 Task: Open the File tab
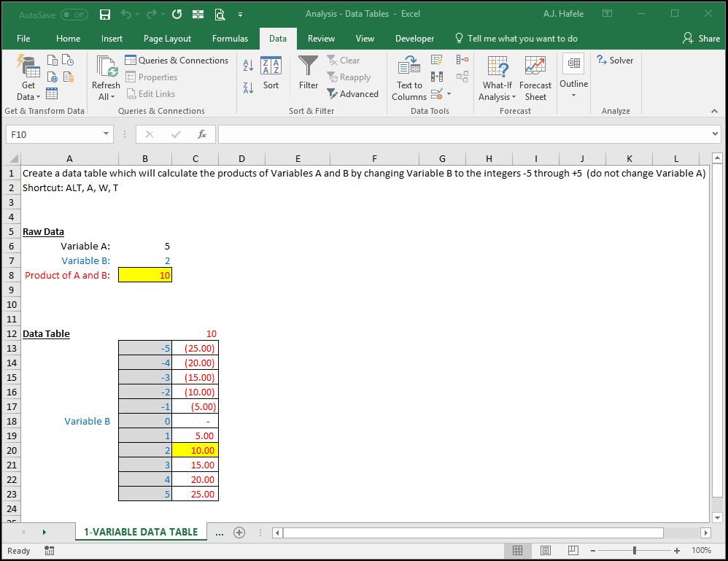tap(23, 39)
